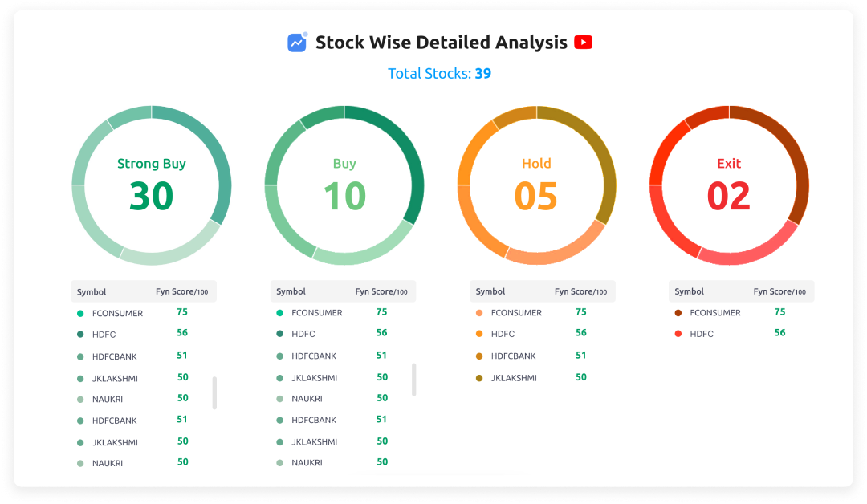Click the dark green dot beside HDFC in Buy table
Screen dimensions: 867x504
[280, 334]
